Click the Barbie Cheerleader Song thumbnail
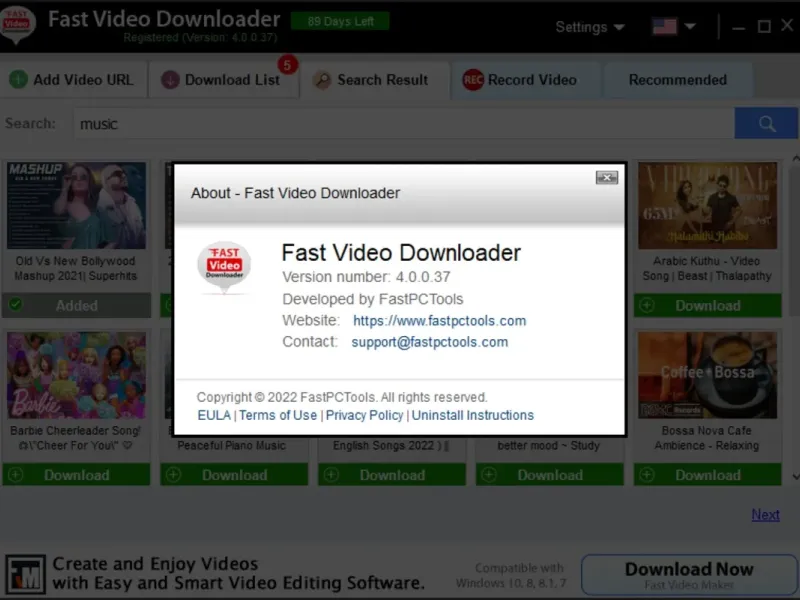Viewport: 800px width, 600px height. (x=77, y=375)
